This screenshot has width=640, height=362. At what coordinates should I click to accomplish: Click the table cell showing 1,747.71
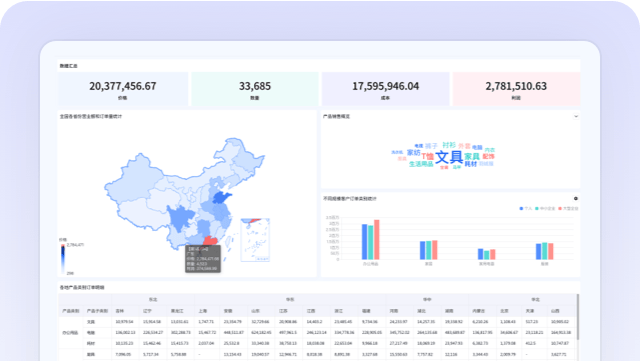point(206,322)
